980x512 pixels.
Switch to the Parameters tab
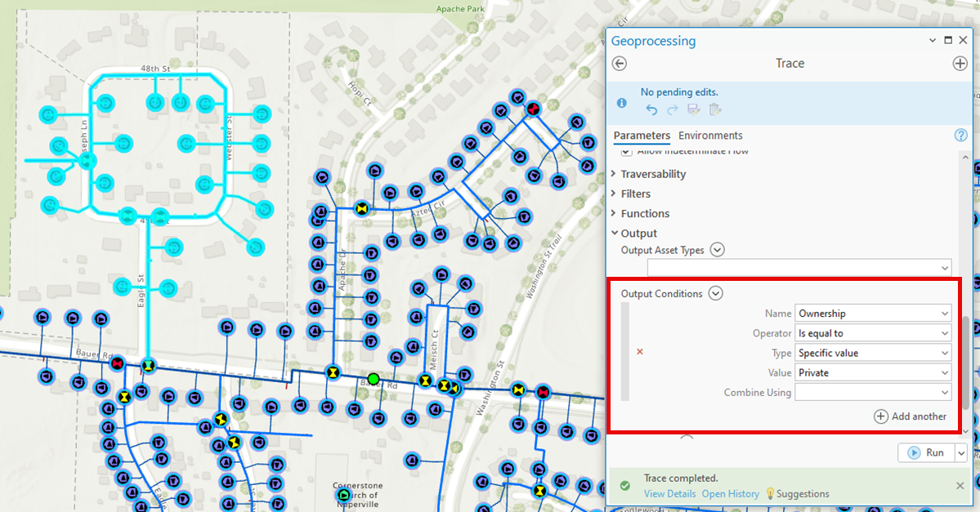(642, 136)
